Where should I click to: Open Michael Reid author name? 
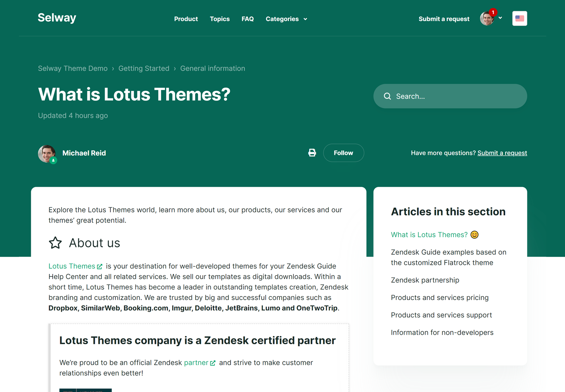(84, 153)
